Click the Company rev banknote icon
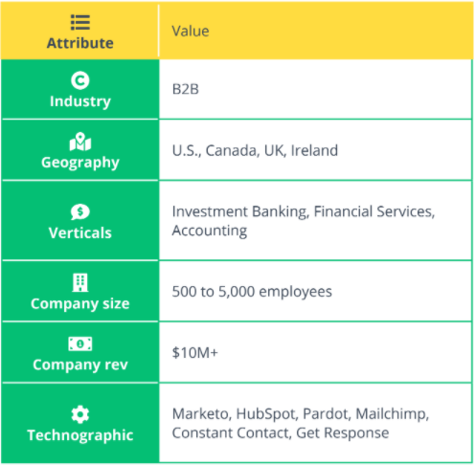This screenshot has height=465, width=476. point(80,343)
